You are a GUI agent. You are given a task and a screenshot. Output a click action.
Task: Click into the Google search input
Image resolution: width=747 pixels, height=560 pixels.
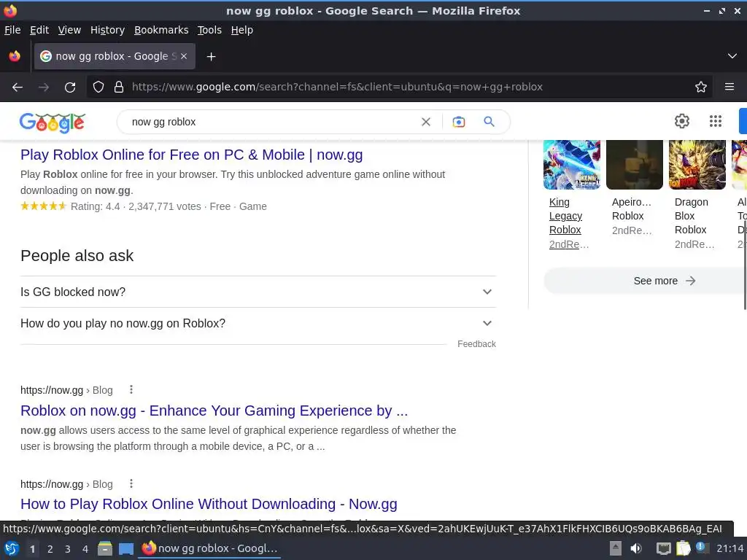click(271, 122)
